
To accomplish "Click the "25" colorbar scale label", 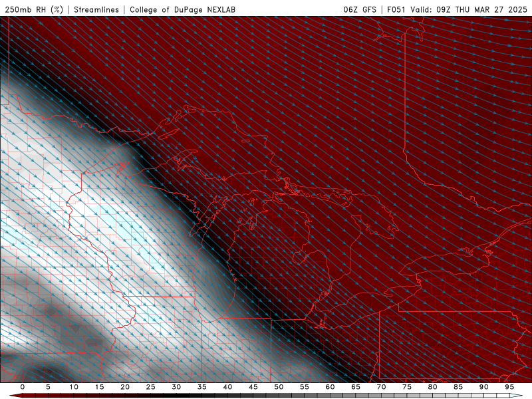I will tap(151, 387).
